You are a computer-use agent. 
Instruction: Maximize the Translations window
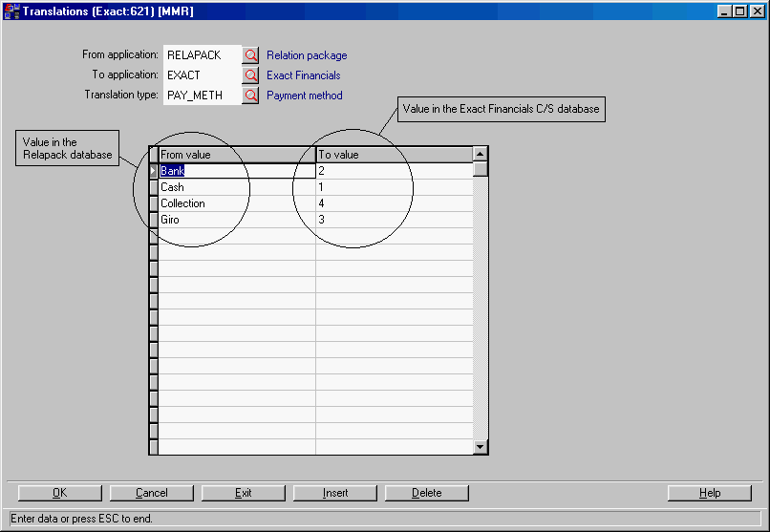point(740,11)
